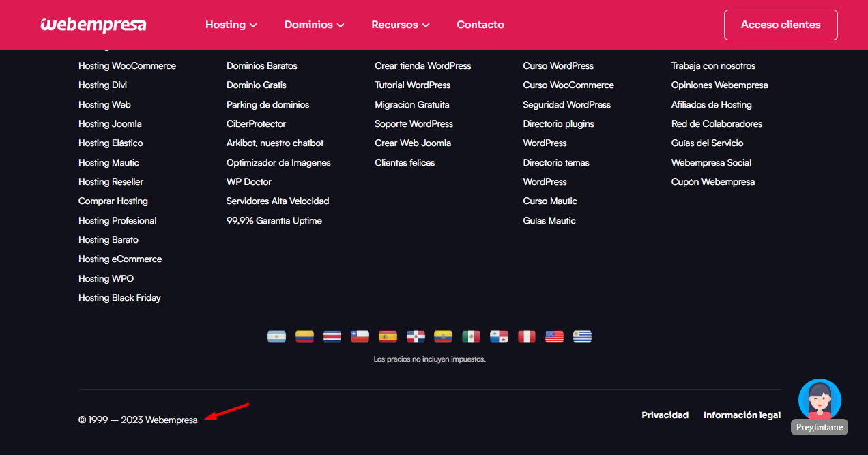
Task: Open Guías Mautic link
Action: [x=549, y=220]
